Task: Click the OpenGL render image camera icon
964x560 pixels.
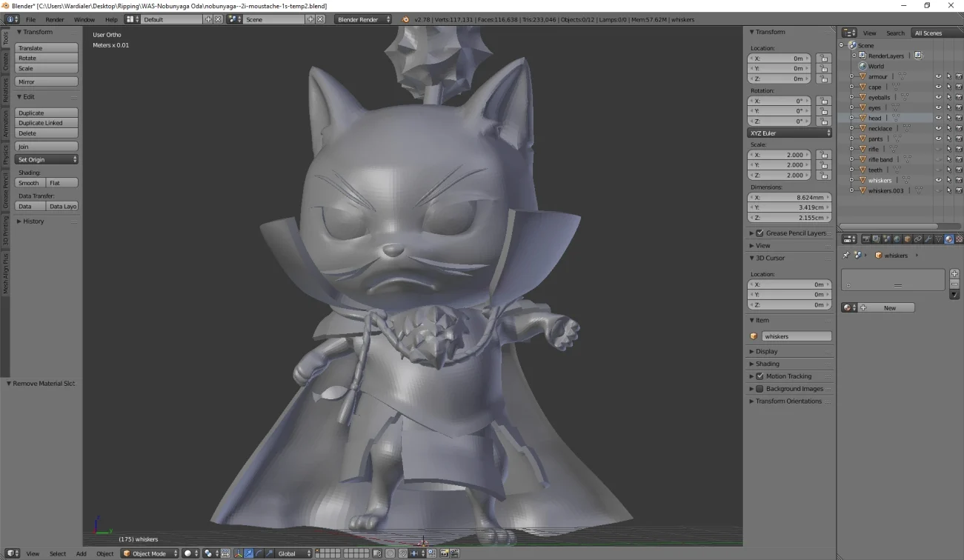Action: click(x=445, y=553)
